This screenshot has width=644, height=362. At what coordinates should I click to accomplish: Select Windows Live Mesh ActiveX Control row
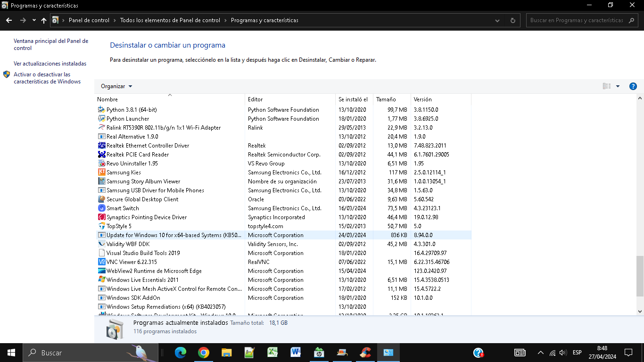pyautogui.click(x=284, y=289)
